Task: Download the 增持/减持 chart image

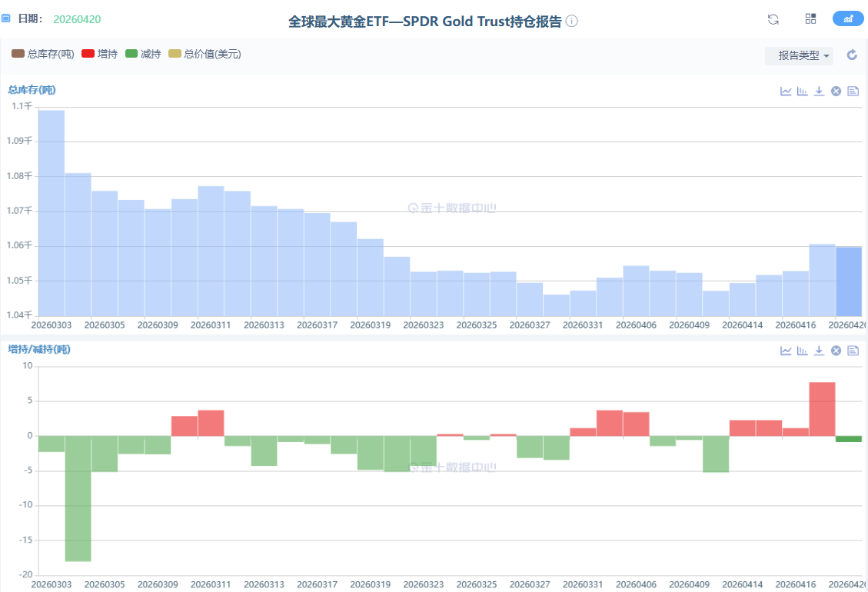Action: pos(819,351)
